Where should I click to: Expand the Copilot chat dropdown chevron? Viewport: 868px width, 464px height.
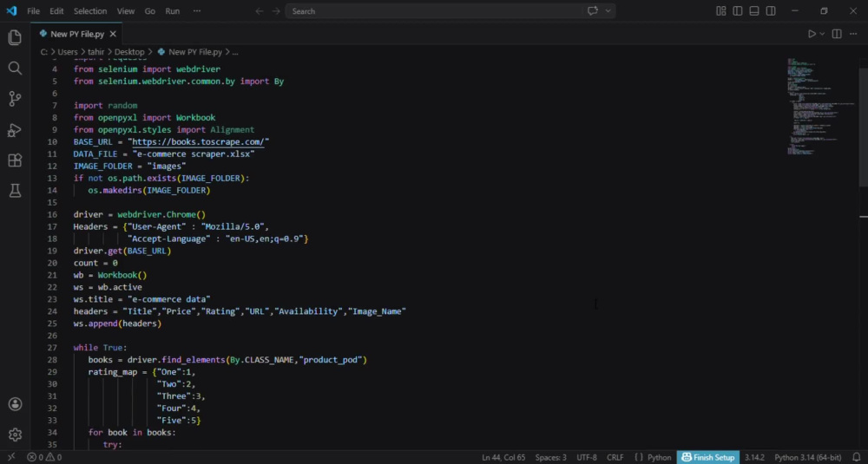(x=608, y=11)
